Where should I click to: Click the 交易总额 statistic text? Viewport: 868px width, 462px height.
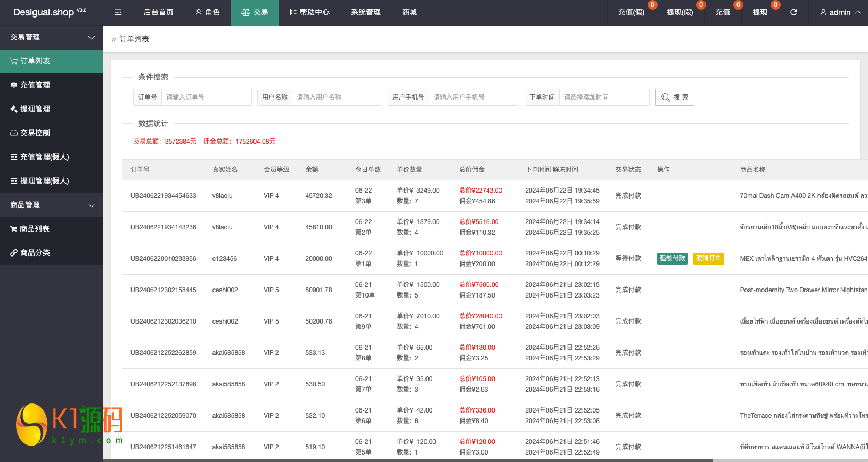tap(165, 142)
